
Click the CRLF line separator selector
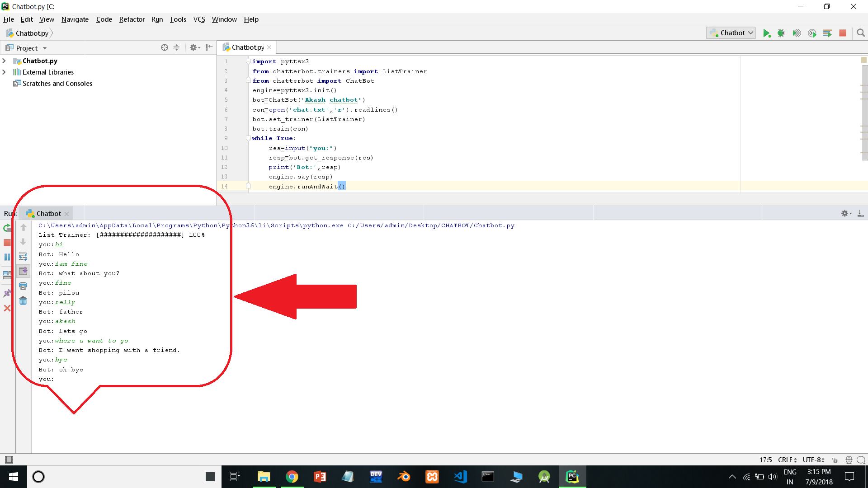pos(787,460)
